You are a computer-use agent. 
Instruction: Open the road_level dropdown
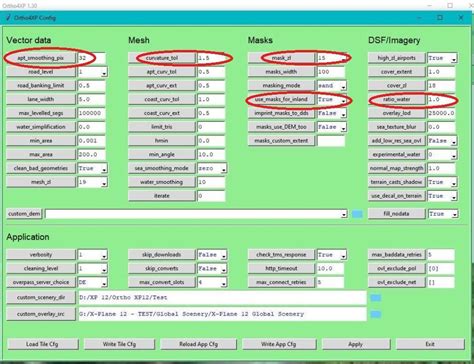pyautogui.click(x=104, y=72)
